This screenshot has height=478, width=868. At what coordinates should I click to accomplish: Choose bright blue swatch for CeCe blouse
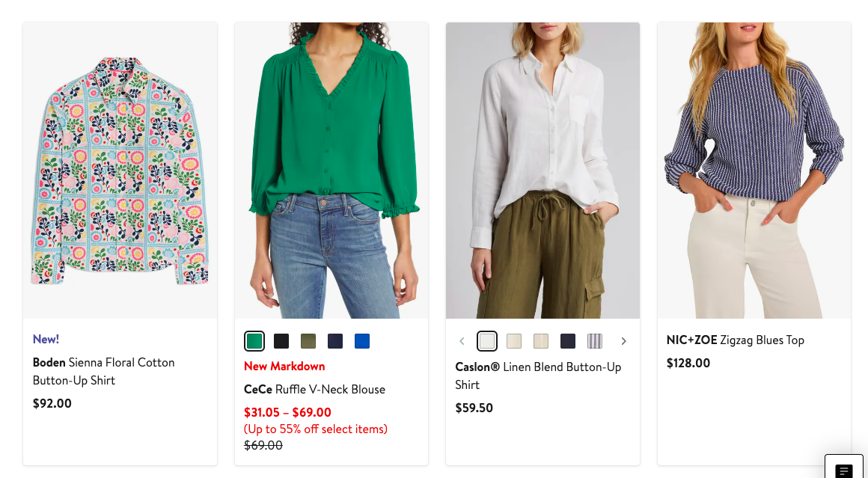362,341
